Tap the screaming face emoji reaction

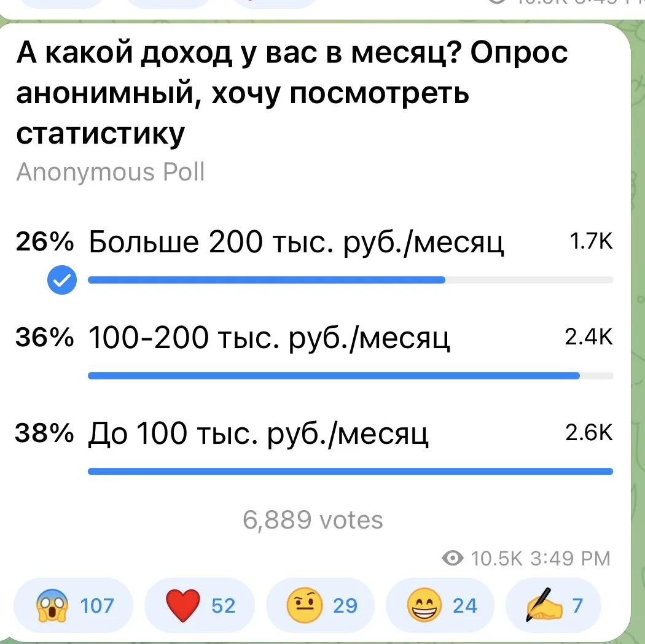coord(73,605)
